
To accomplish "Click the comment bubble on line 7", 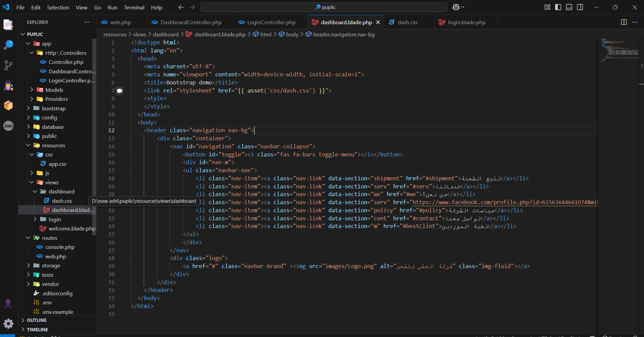I will click(119, 91).
